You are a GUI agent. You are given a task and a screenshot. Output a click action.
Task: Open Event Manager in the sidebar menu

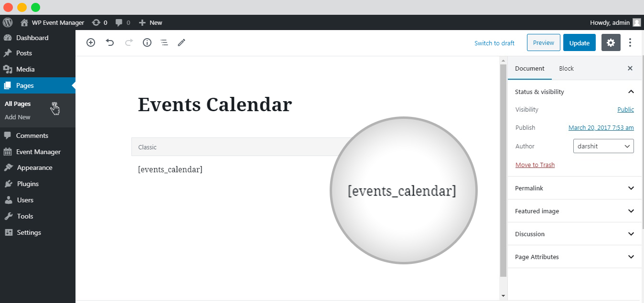pos(38,152)
